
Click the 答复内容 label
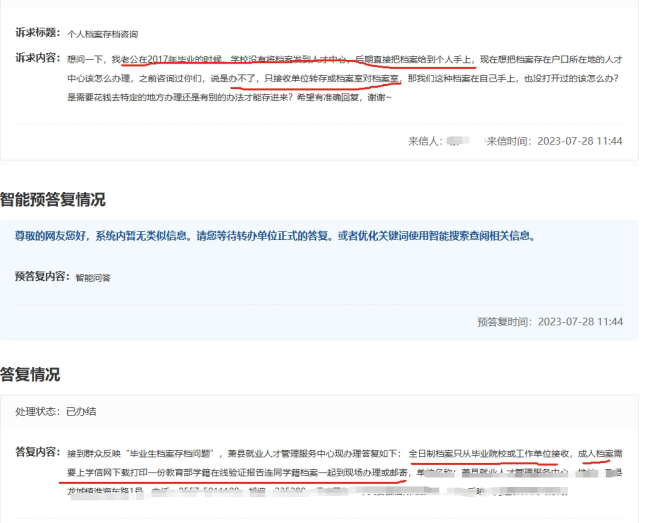click(x=38, y=452)
